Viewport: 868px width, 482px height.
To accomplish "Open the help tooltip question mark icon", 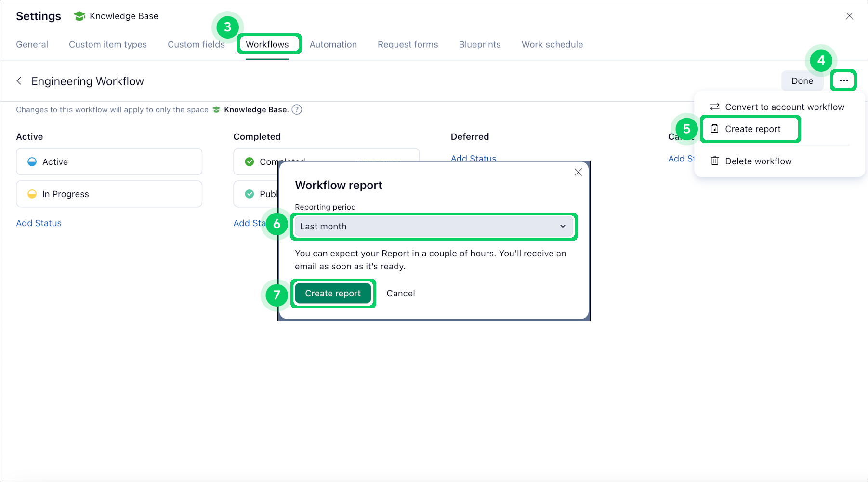I will [297, 109].
